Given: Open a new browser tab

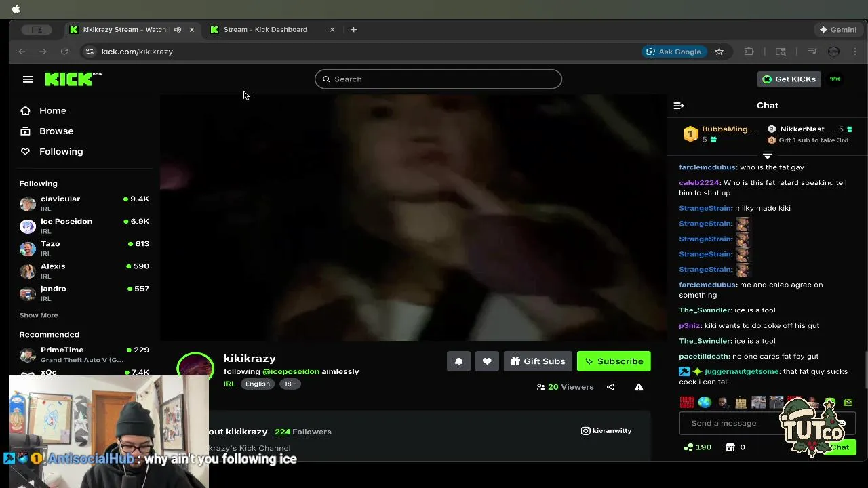Looking at the screenshot, I should [353, 30].
